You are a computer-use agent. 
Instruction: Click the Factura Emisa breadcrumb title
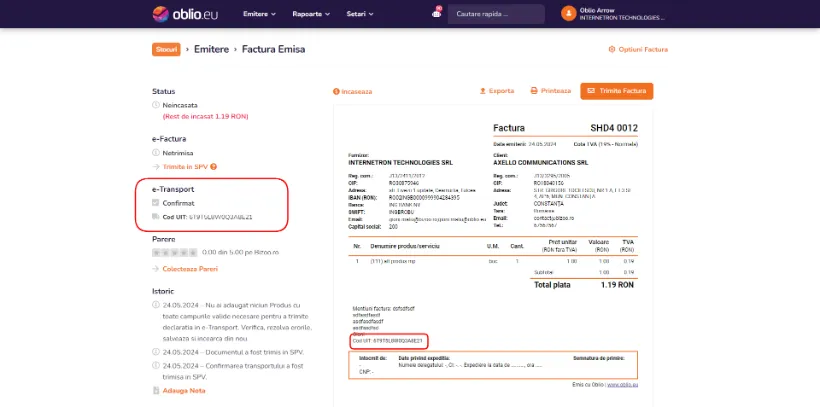[274, 49]
